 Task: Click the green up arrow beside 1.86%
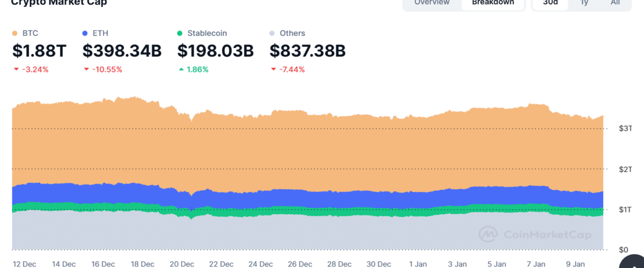(181, 70)
